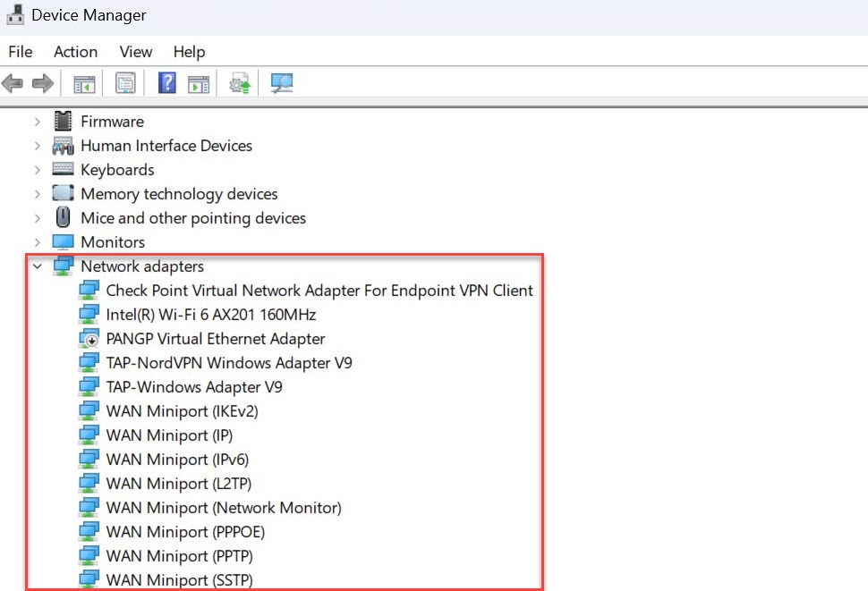Screen dimensions: 868x591
Task: Select Check Point Virtual Network Adapter entry
Action: tap(319, 291)
